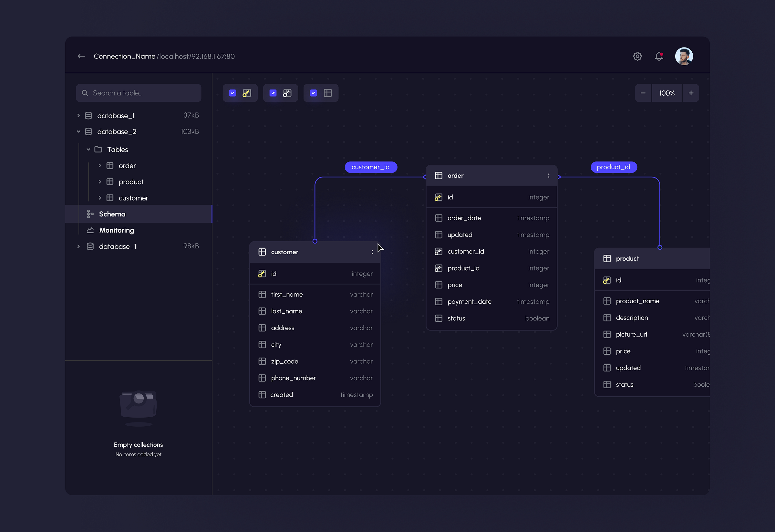Viewport: 775px width, 532px height.
Task: Click the customer_id relationship label
Action: 370,167
